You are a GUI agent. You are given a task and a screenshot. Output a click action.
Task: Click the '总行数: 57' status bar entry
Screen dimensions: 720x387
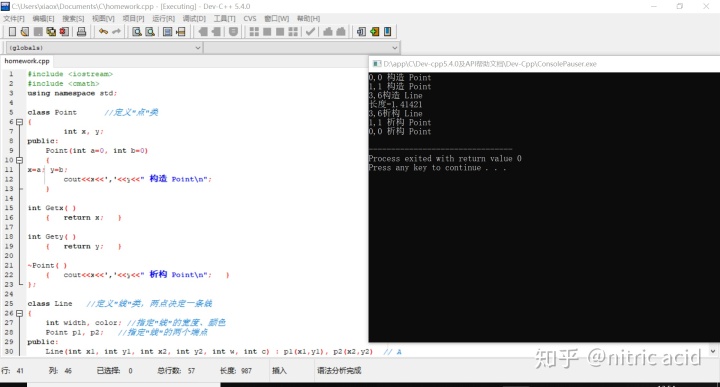point(176,370)
